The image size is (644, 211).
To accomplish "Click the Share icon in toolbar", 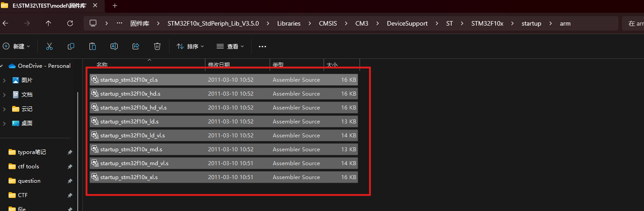I will point(136,46).
